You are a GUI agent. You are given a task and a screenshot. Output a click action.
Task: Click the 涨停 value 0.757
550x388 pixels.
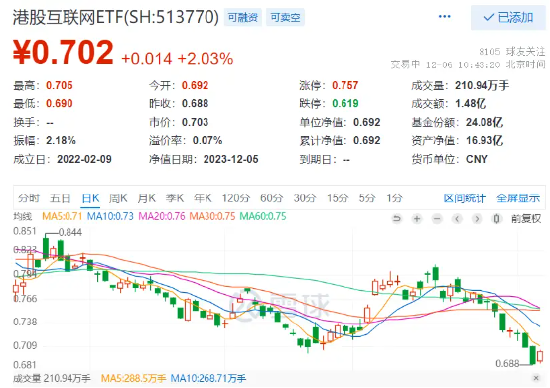pos(345,85)
